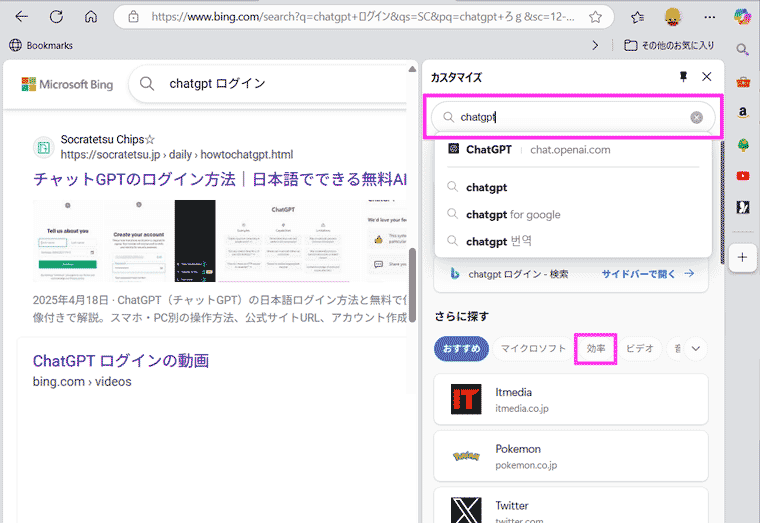760x523 pixels.
Task: Choose the "chatgpt 번역" suggestion
Action: (573, 241)
